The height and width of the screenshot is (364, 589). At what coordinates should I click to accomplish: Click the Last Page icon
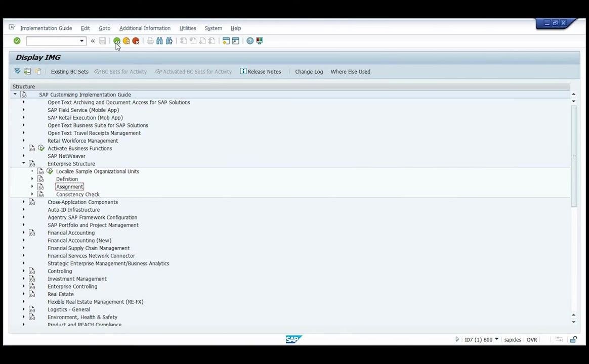coord(212,41)
